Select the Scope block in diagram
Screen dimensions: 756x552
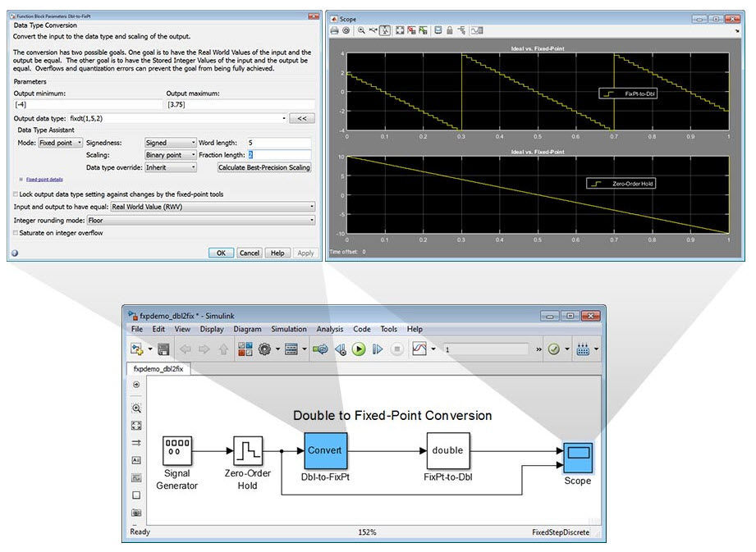pyautogui.click(x=577, y=457)
